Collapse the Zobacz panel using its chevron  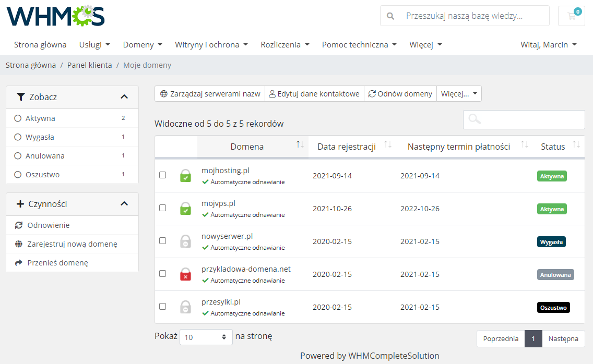124,96
